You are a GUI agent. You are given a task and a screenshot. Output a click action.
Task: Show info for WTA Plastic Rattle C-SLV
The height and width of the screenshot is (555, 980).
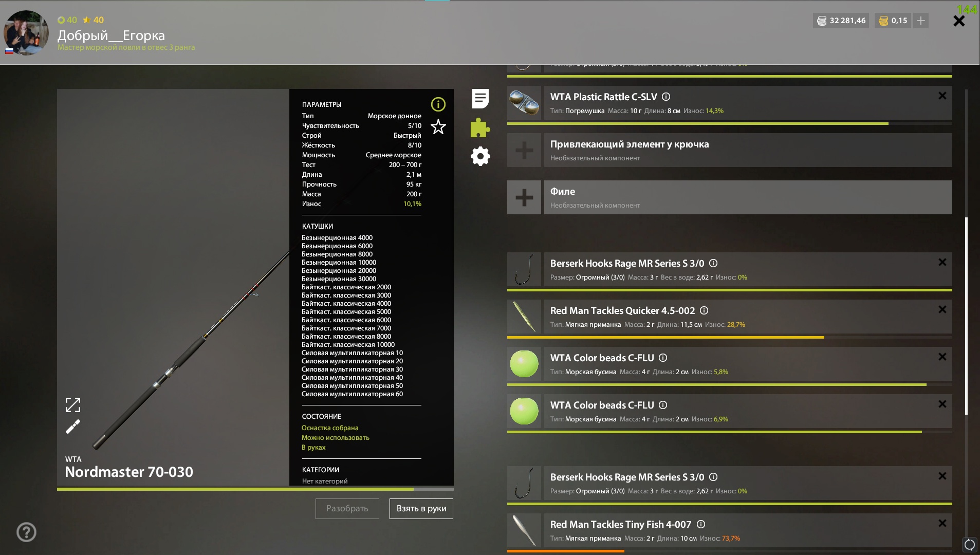666,97
